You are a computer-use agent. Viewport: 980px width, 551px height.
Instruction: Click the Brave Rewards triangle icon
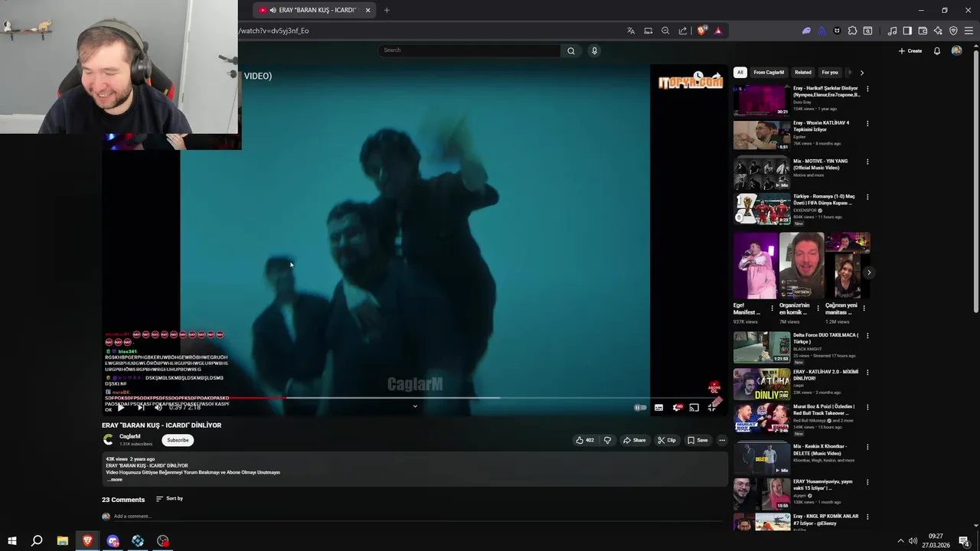[718, 31]
